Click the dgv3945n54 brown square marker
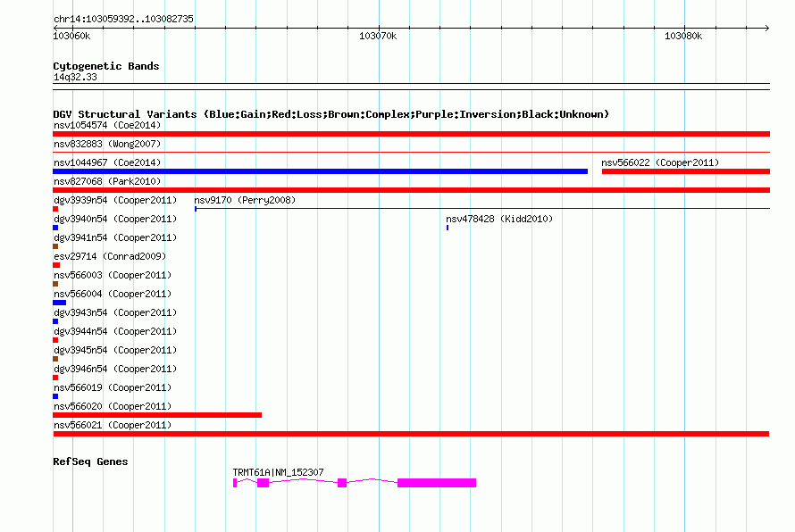The width and height of the screenshot is (795, 532). pos(55,359)
